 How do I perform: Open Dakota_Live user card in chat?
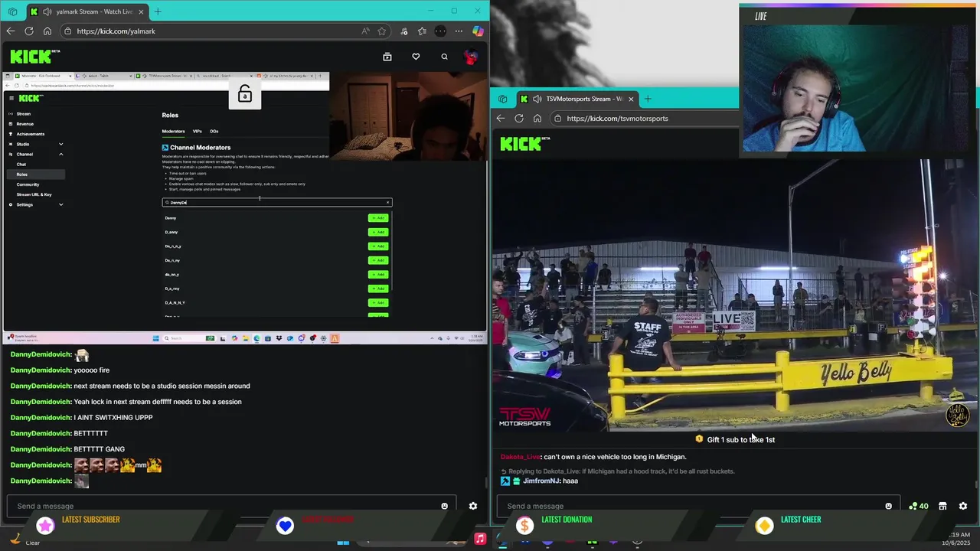tap(520, 457)
